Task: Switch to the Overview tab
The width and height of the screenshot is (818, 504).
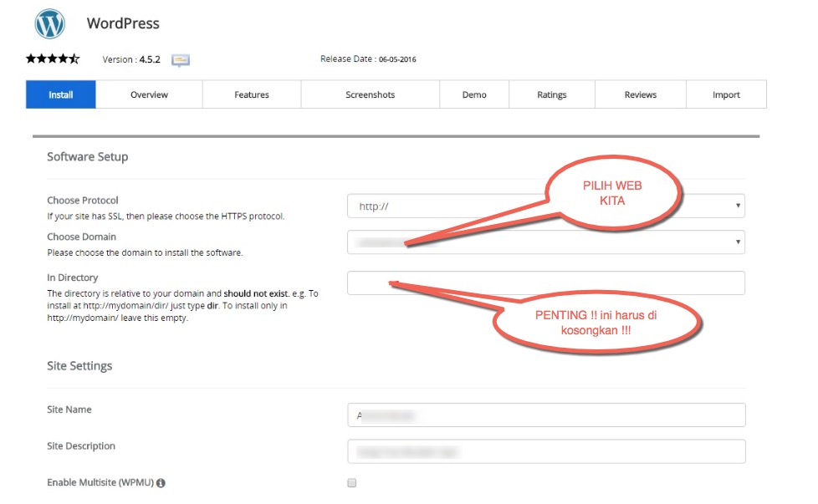Action: pos(149,94)
